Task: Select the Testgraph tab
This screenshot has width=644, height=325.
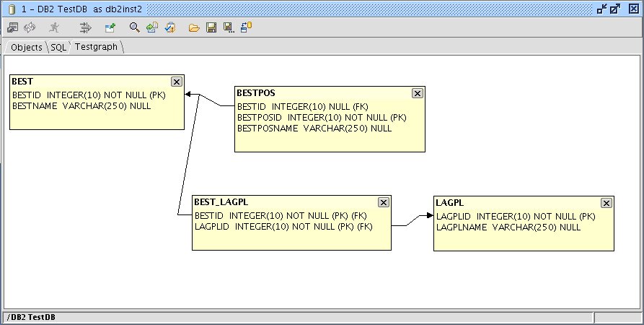Action: point(97,47)
